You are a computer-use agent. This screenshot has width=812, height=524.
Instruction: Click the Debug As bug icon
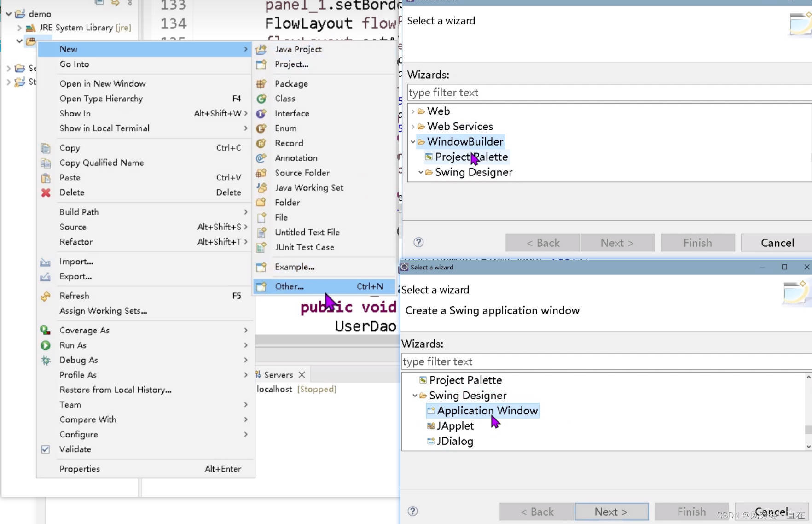(x=46, y=360)
